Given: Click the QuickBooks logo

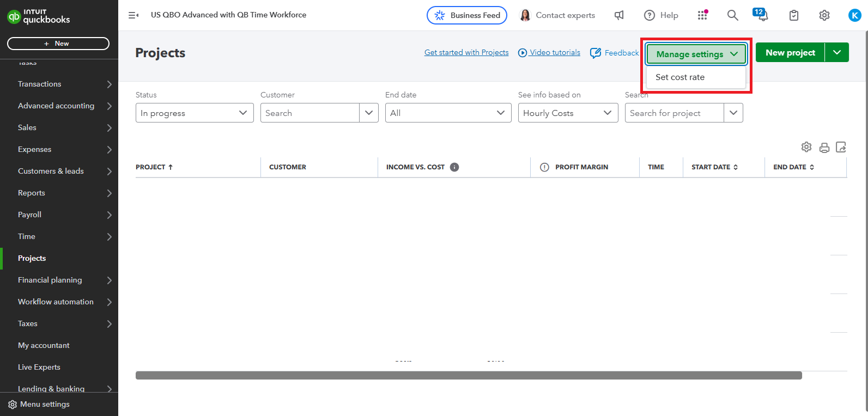Looking at the screenshot, I should coord(39,16).
